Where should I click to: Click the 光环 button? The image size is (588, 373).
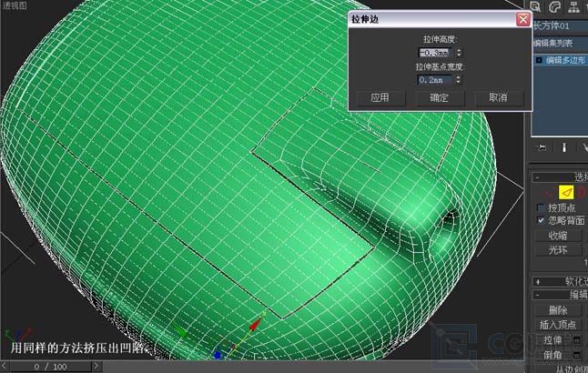(558, 249)
